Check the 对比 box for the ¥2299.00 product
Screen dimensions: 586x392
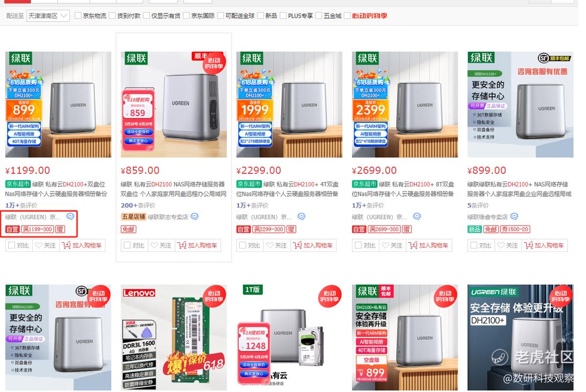click(x=243, y=246)
